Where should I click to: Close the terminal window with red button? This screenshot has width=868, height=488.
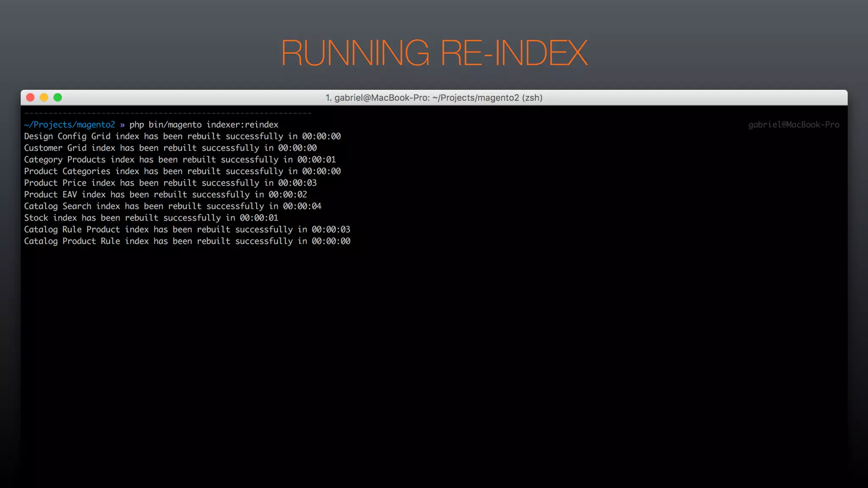[x=30, y=97]
